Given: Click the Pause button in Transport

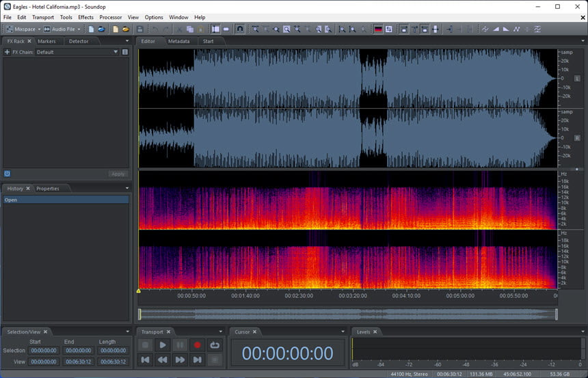Looking at the screenshot, I should tap(180, 345).
